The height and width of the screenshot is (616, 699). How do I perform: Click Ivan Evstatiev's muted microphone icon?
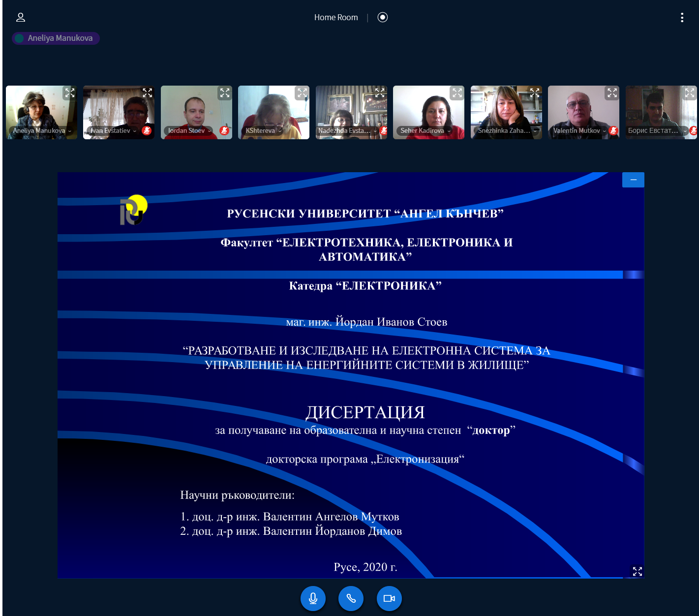147,130
